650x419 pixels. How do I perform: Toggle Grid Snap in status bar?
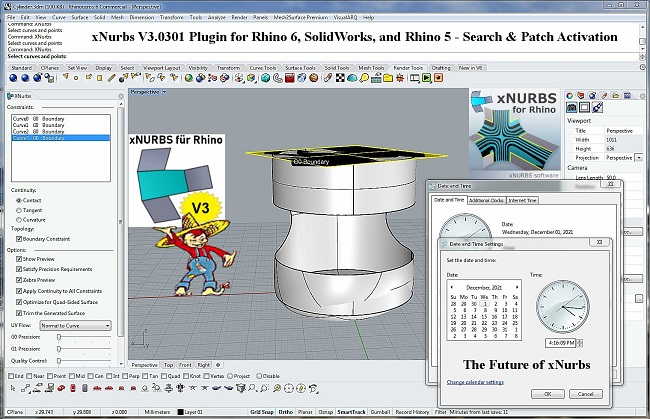click(x=262, y=412)
